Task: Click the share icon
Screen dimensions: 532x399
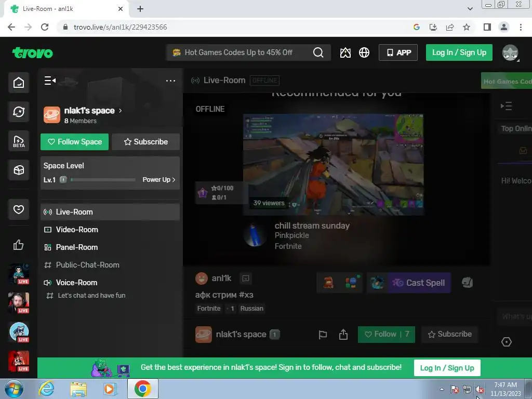Action: [343, 335]
